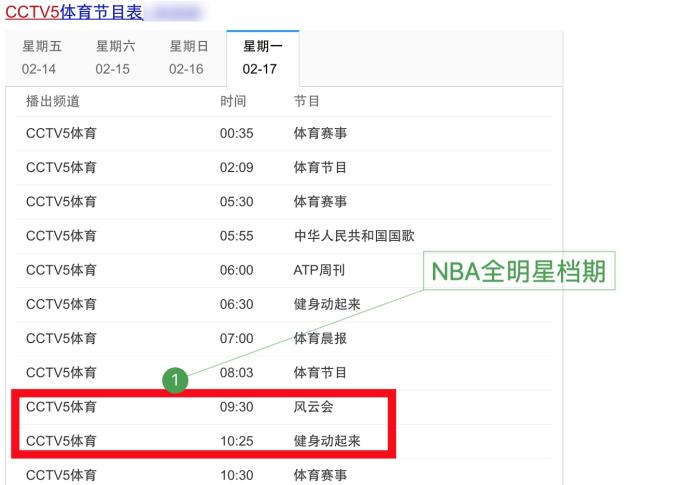700x485 pixels.
Task: Click CCTV5体育 channel in the 08:03 row
Action: pyautogui.click(x=61, y=372)
